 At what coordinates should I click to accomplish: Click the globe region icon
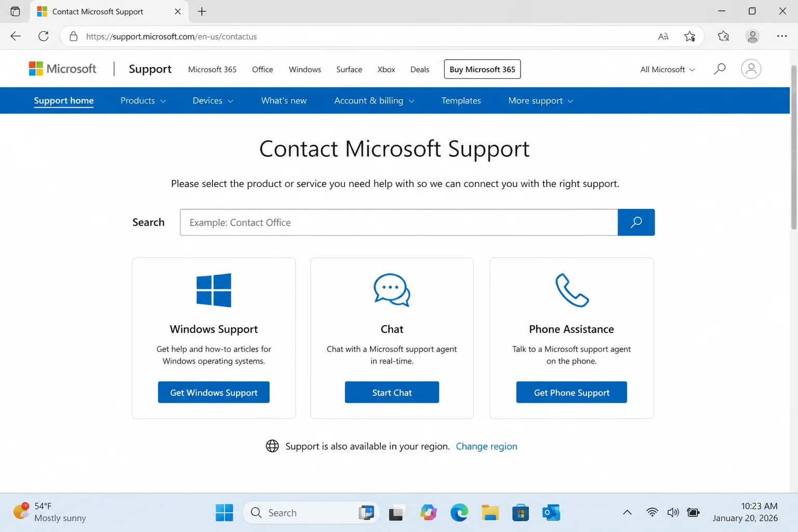click(272, 446)
